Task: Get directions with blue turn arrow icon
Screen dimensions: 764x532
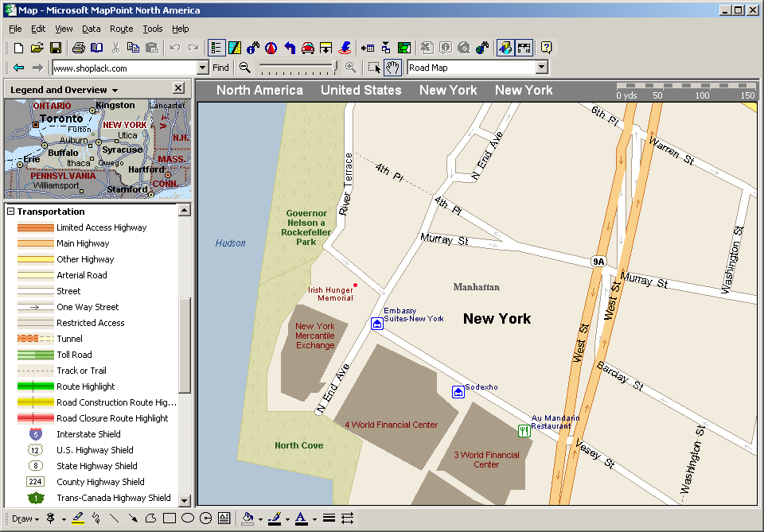Action: pyautogui.click(x=290, y=48)
